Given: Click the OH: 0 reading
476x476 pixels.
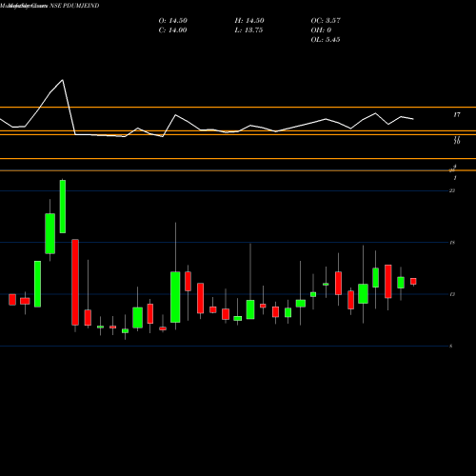Looking at the screenshot, I should click(321, 30).
